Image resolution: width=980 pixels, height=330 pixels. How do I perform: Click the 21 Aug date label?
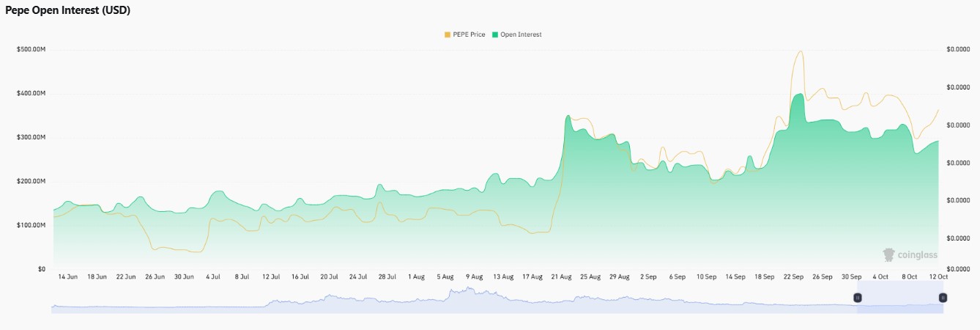pyautogui.click(x=561, y=276)
